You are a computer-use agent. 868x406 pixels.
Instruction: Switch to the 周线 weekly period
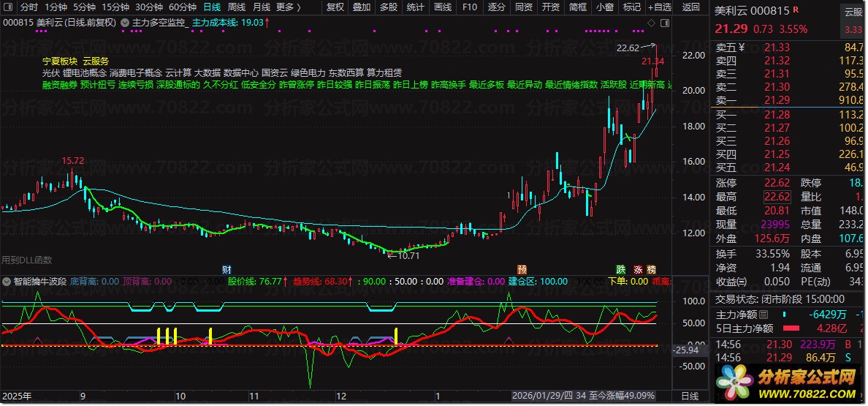237,7
